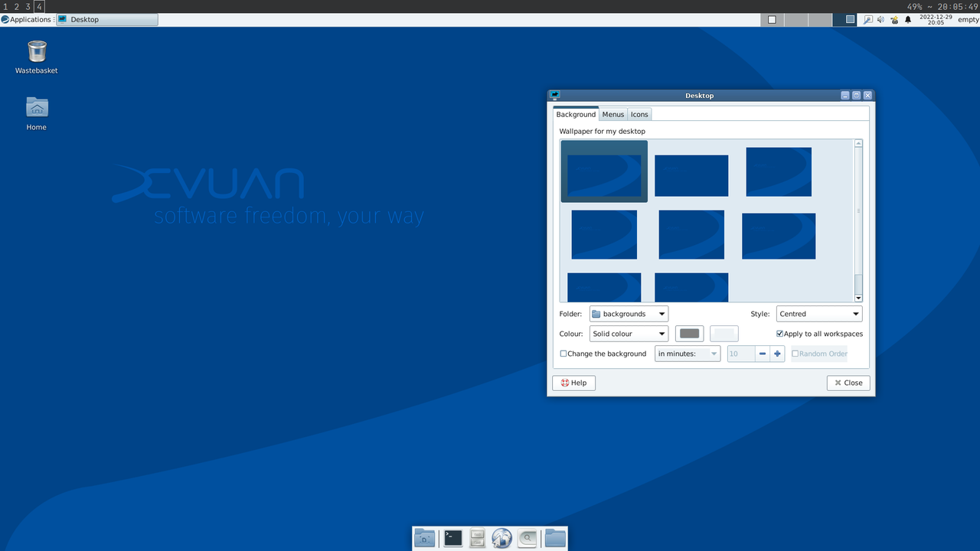
Task: Click the Desktop folder icon marked D in the dock
Action: click(424, 539)
